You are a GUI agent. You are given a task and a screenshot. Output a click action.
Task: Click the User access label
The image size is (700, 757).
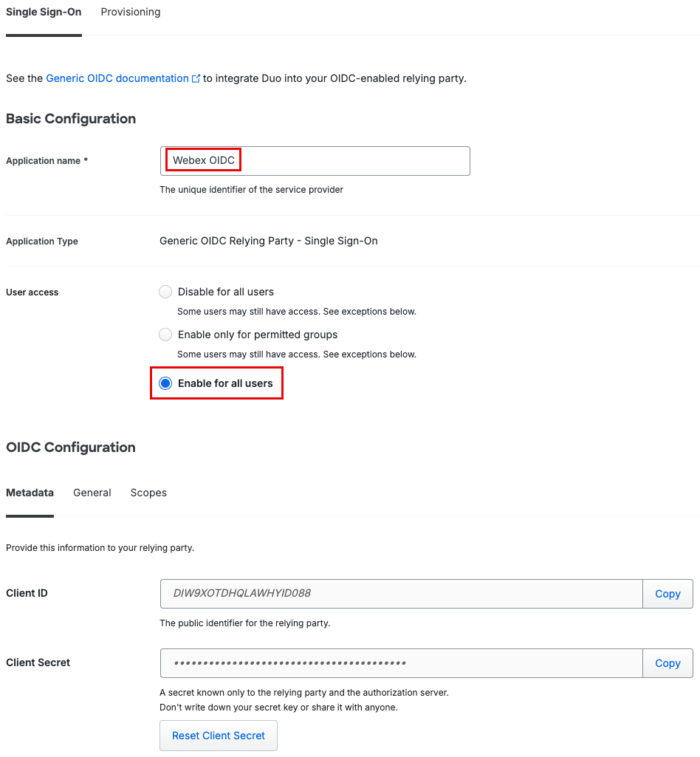[x=32, y=292]
